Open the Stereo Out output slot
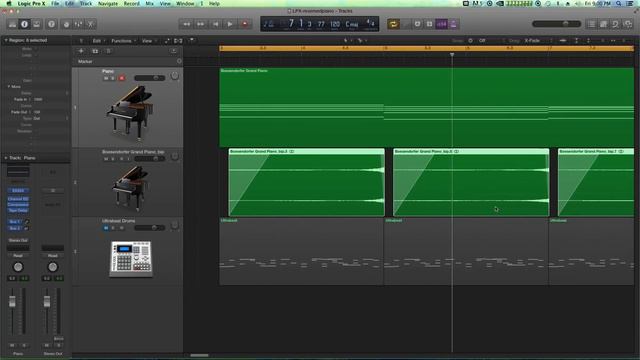 (18, 240)
